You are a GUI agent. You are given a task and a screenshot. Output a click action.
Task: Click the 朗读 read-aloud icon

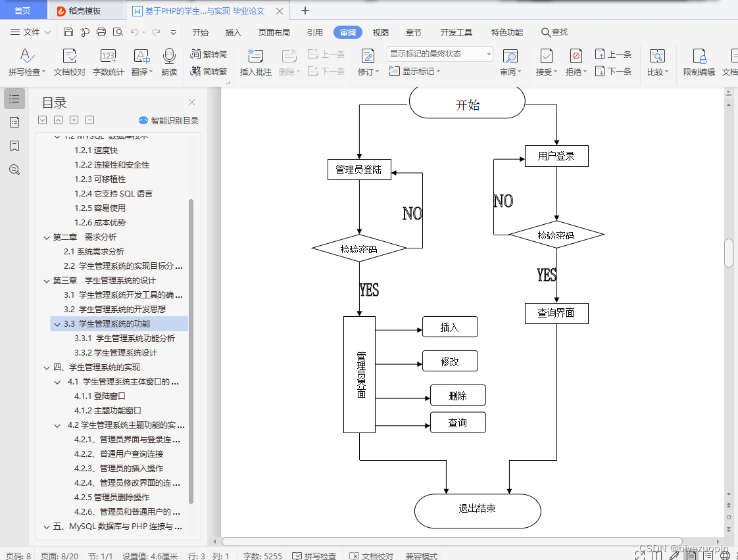click(169, 62)
